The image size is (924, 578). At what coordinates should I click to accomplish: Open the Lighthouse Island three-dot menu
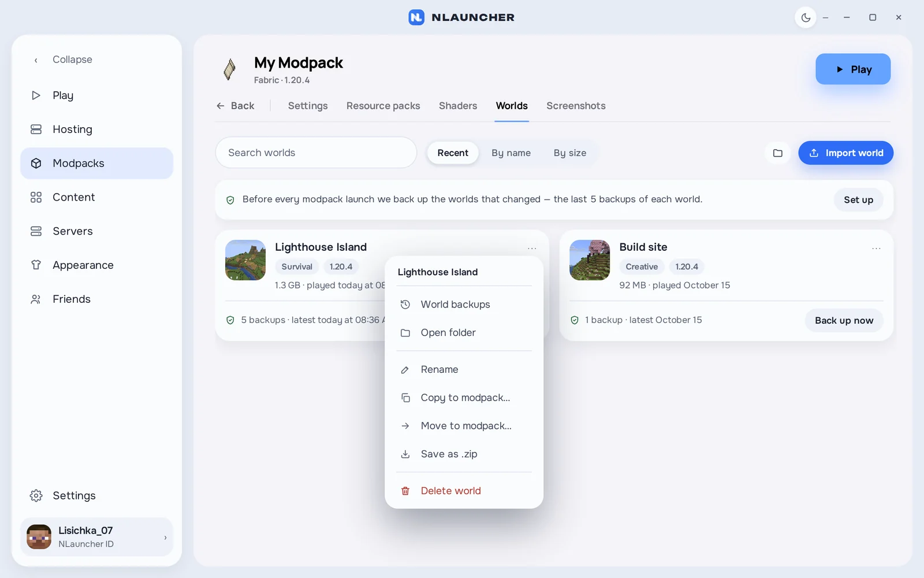pos(532,249)
